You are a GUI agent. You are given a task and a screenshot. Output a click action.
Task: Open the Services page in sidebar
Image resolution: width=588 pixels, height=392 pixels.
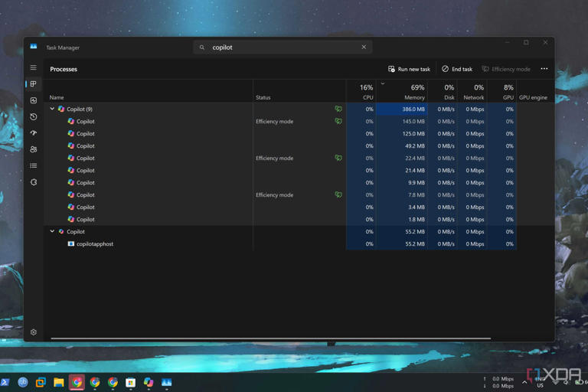point(34,182)
